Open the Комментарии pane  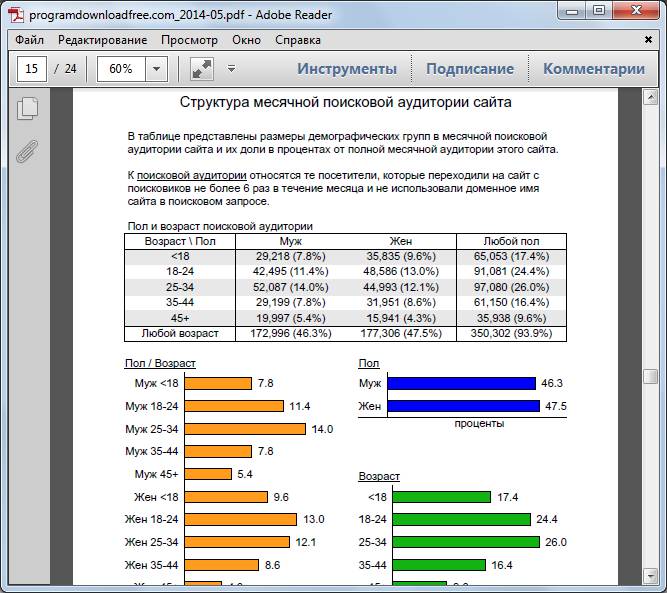click(594, 69)
